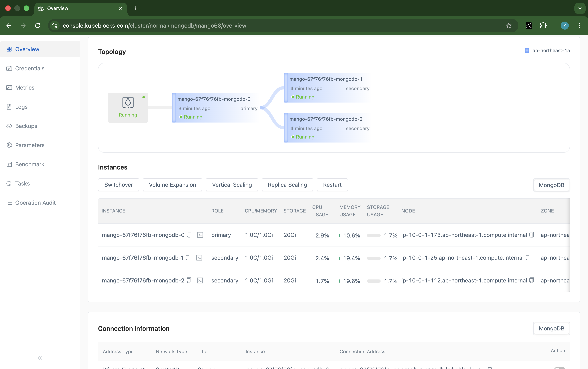Click the Switchover button
The image size is (588, 369).
click(118, 185)
